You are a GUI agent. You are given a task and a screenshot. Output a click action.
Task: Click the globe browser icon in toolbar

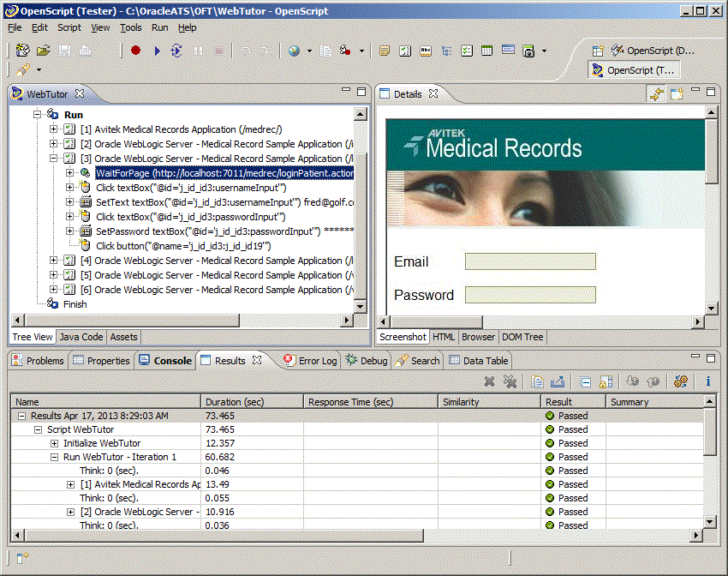coord(294,51)
